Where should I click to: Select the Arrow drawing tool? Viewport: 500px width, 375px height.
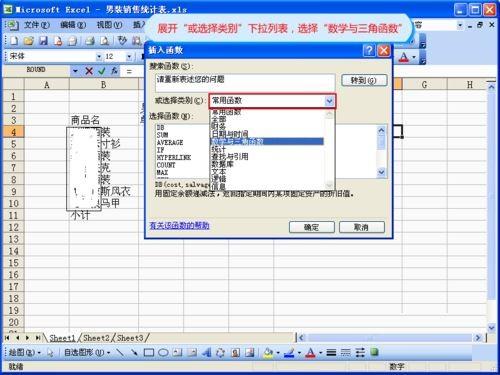click(x=134, y=352)
